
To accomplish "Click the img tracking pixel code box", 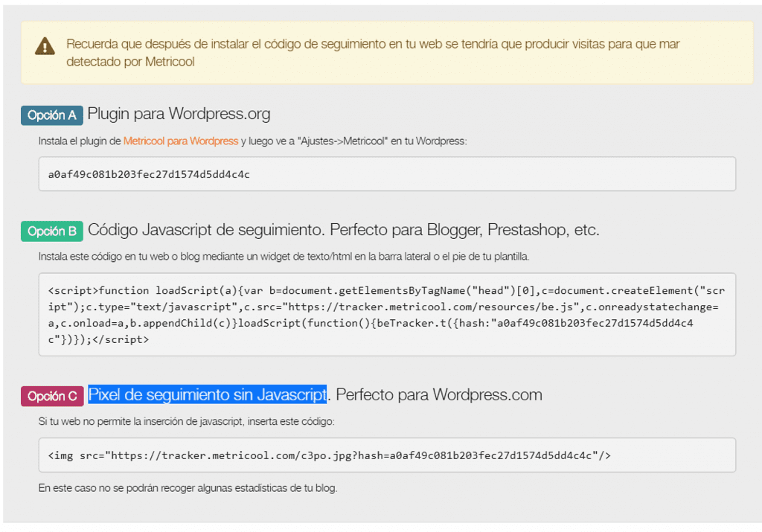I will [x=387, y=455].
